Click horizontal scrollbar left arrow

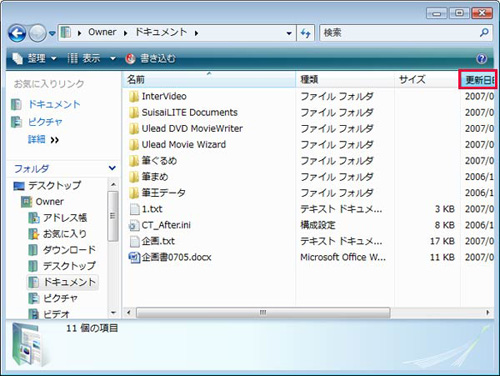[129, 312]
